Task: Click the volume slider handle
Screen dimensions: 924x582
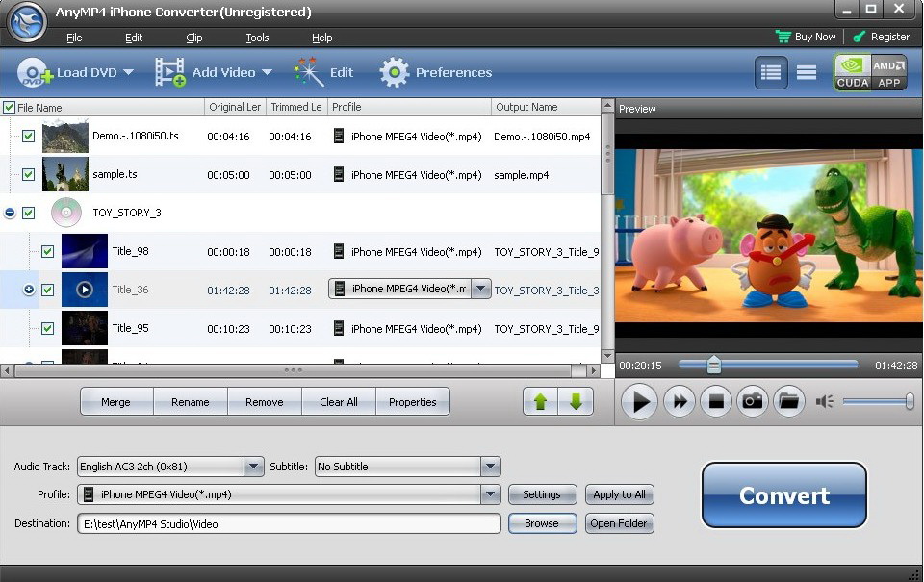Action: pyautogui.click(x=910, y=402)
